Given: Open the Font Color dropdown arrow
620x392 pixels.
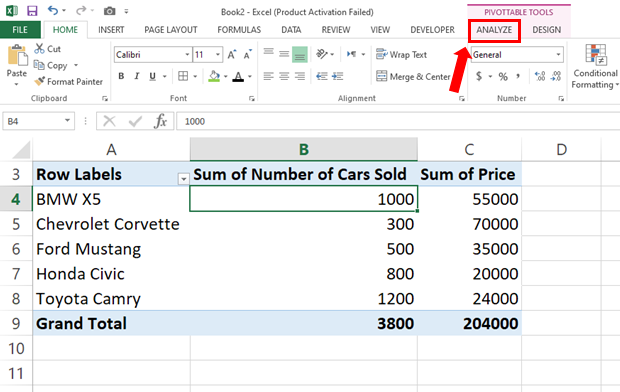Looking at the screenshot, I should [x=250, y=76].
